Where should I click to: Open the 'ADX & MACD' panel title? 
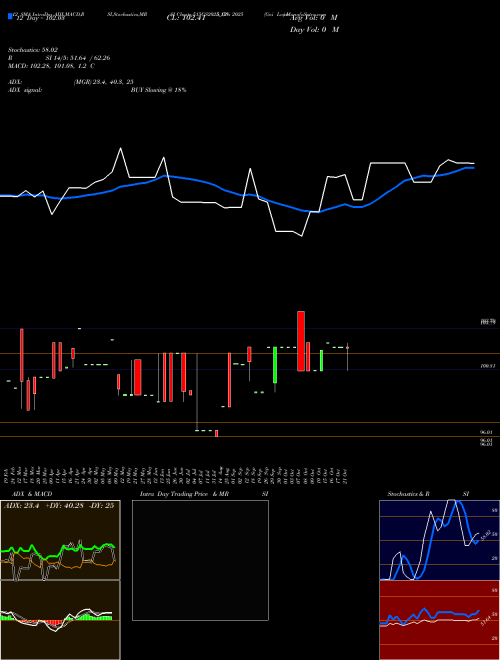(32, 494)
